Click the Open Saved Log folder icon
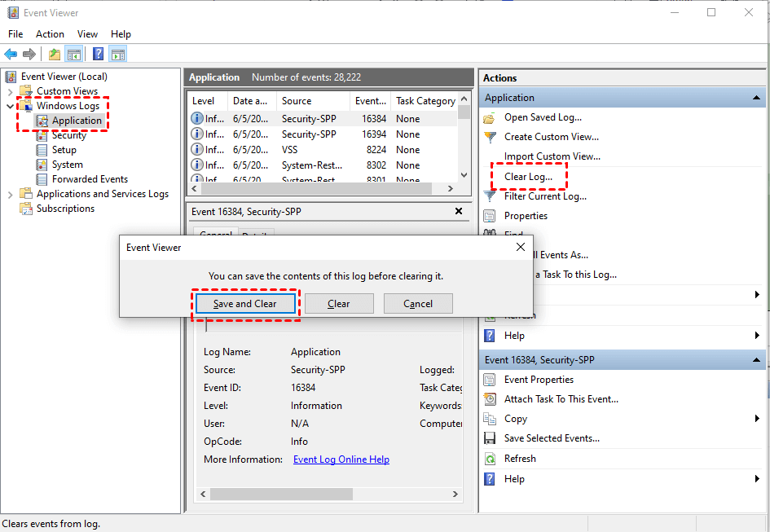Image resolution: width=770 pixels, height=532 pixels. coord(490,117)
